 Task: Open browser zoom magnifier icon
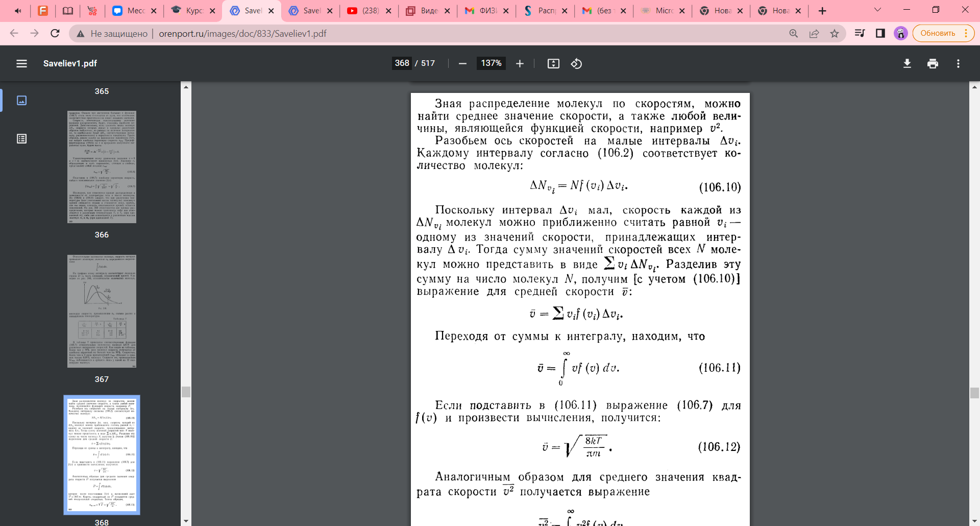[x=794, y=33]
